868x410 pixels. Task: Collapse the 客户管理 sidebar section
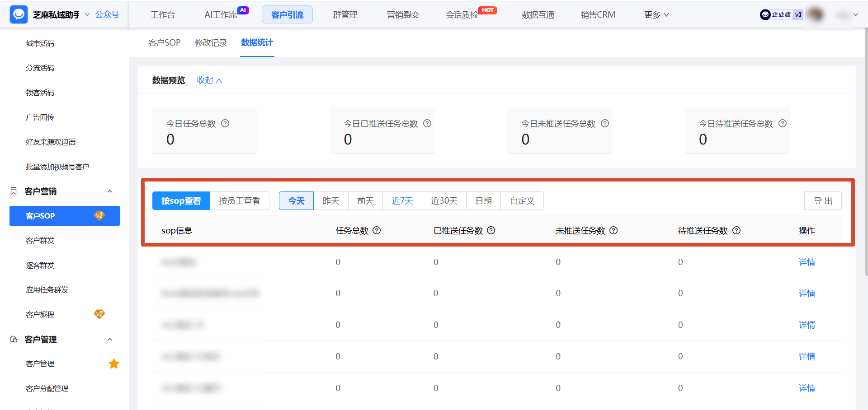[x=110, y=339]
